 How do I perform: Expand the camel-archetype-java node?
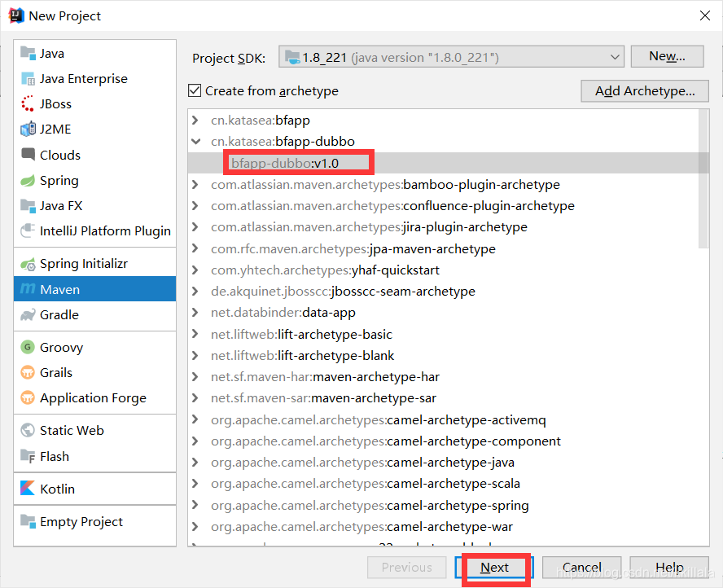[x=195, y=462]
